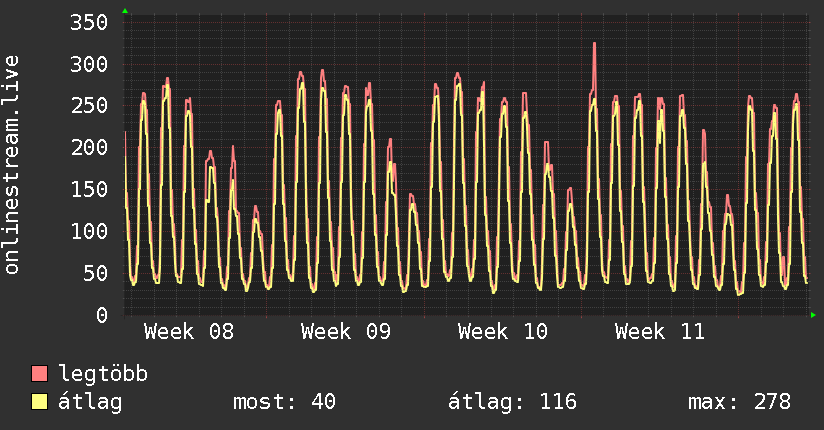Click the "átlag: 116" statistic value
The height and width of the screenshot is (430, 824).
(x=513, y=402)
